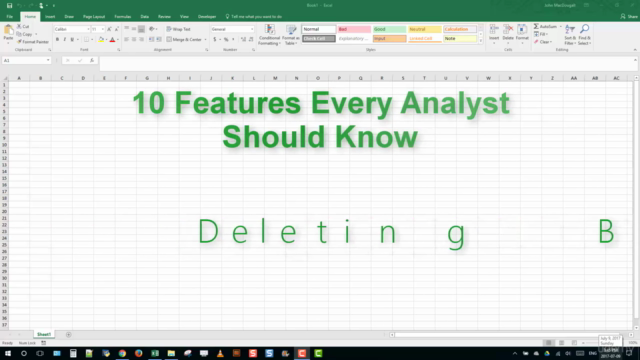Toggle Wrap Text
The image size is (640, 360).
point(178,29)
